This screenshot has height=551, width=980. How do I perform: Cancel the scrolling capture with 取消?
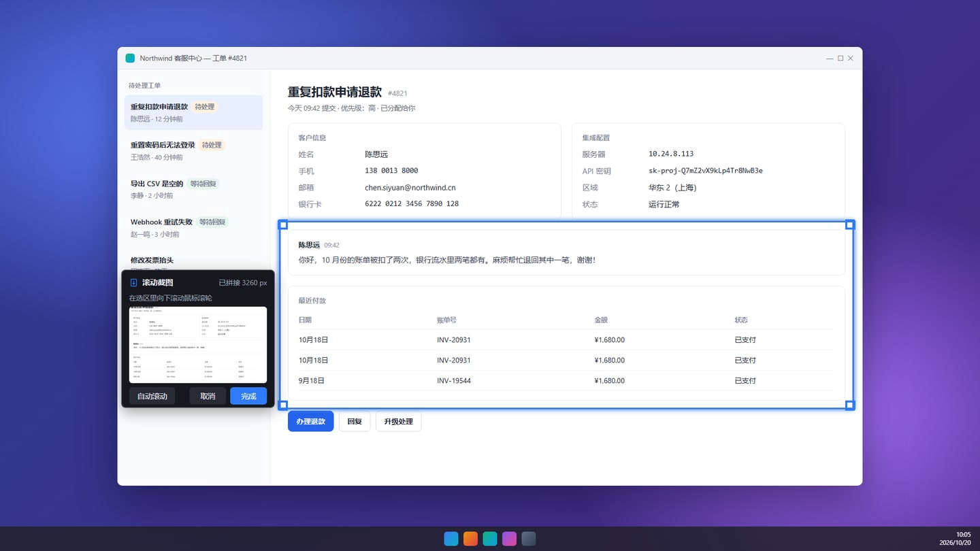(x=208, y=396)
